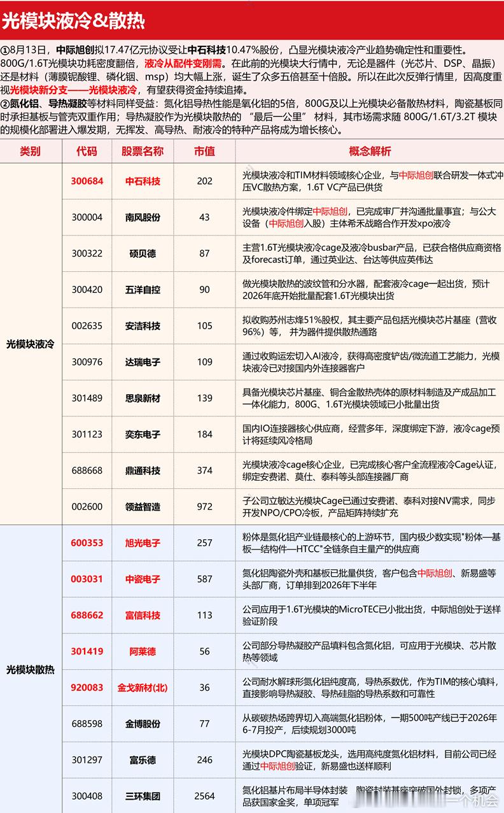Select stock code 300322
This screenshot has height=813, width=504.
(87, 253)
